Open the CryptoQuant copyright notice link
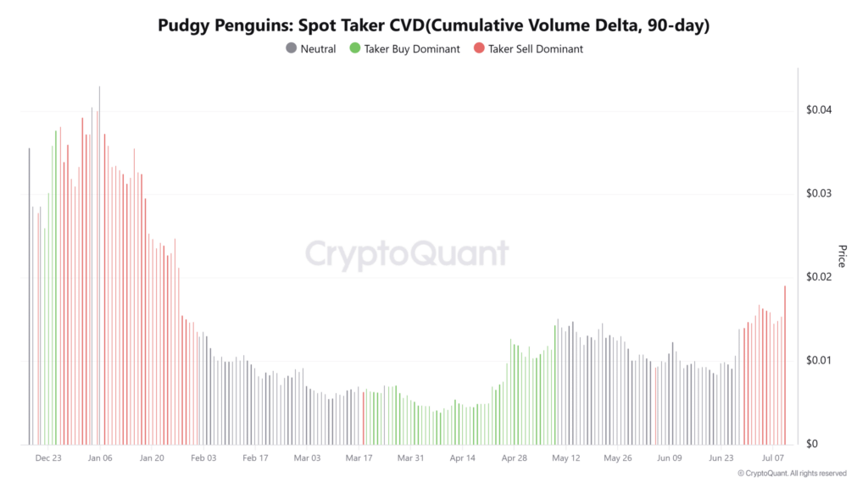Screen dimensions: 868x488 (792, 474)
